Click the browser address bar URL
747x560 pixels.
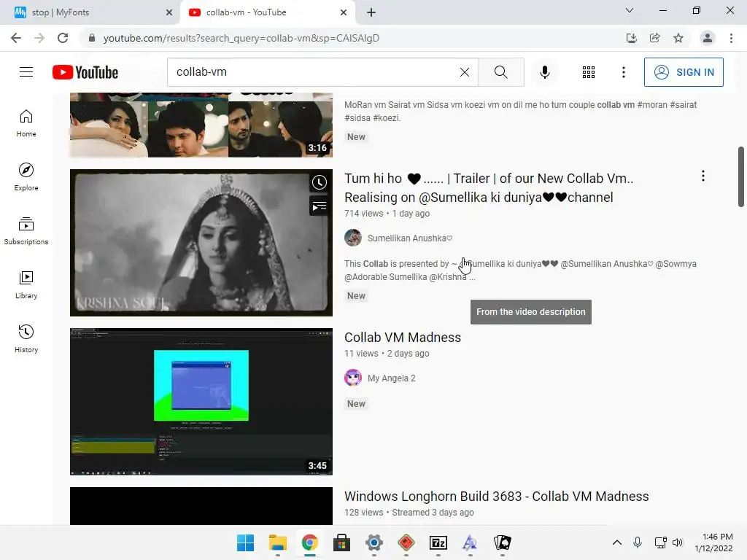click(241, 38)
